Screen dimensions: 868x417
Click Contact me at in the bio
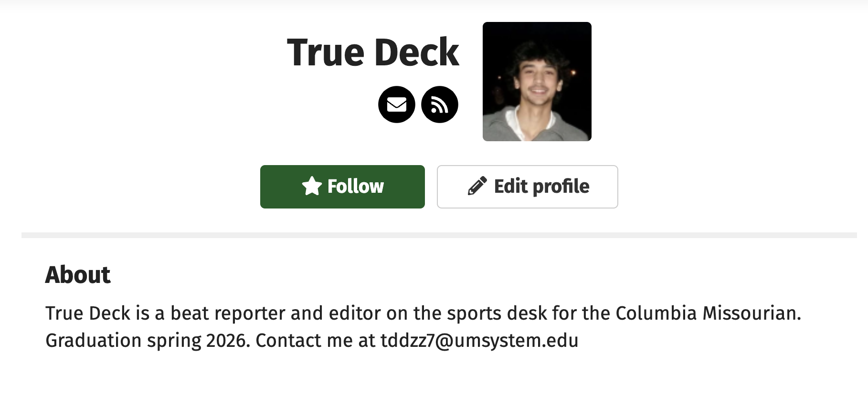[x=315, y=341]
